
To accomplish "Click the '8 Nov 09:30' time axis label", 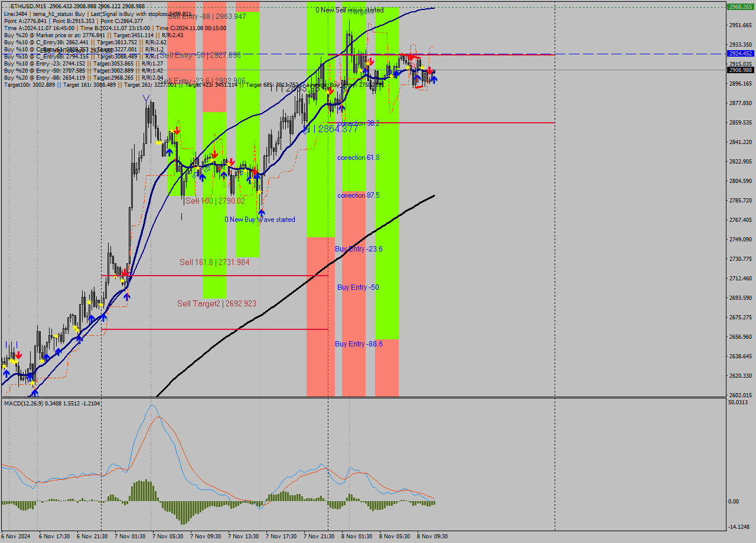I will point(432,537).
